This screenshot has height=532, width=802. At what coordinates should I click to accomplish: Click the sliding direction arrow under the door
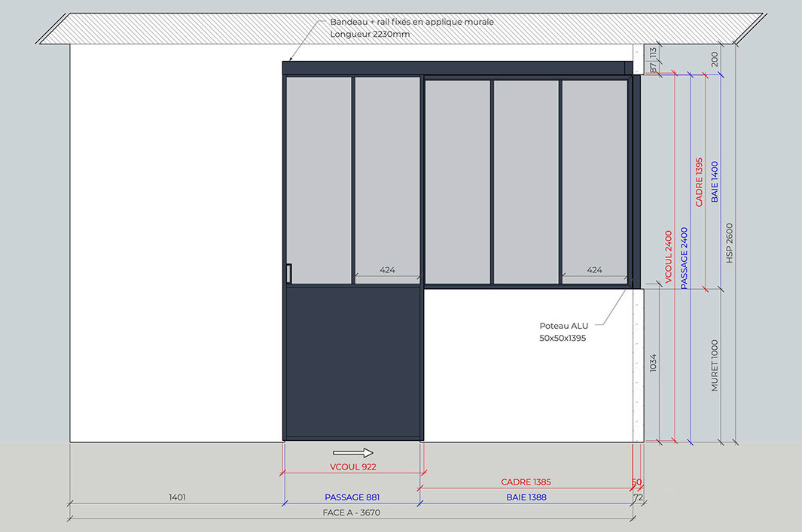(353, 453)
